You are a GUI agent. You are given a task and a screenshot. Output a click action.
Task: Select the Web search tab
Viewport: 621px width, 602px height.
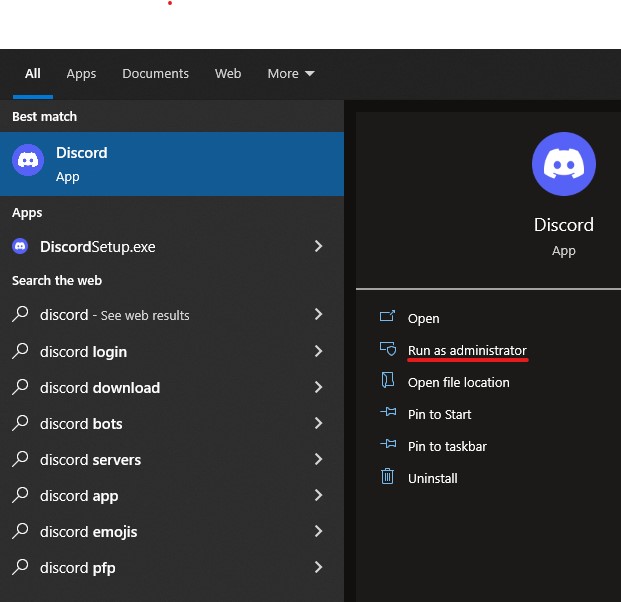[228, 74]
